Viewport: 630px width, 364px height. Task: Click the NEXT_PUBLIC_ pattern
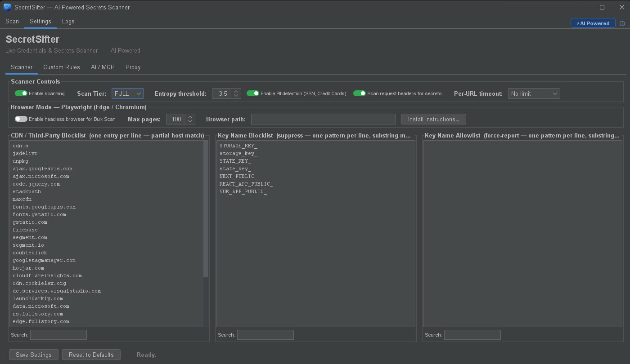coord(238,176)
